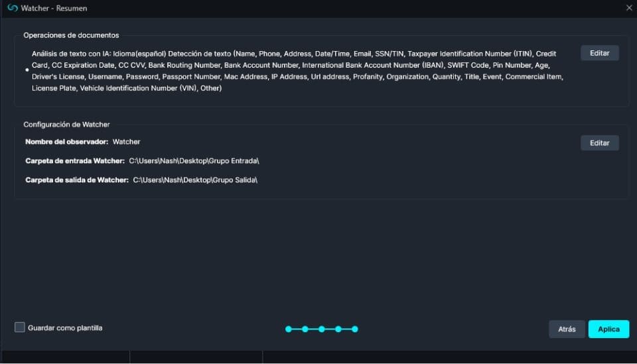Click the bullet beside the text analysis entry
The image size is (637, 364).
pos(27,70)
